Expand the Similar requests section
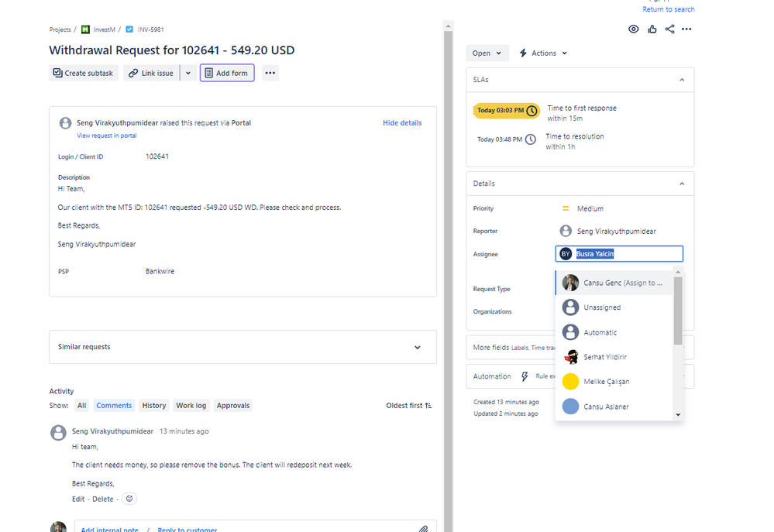This screenshot has width=774, height=532. pos(418,348)
